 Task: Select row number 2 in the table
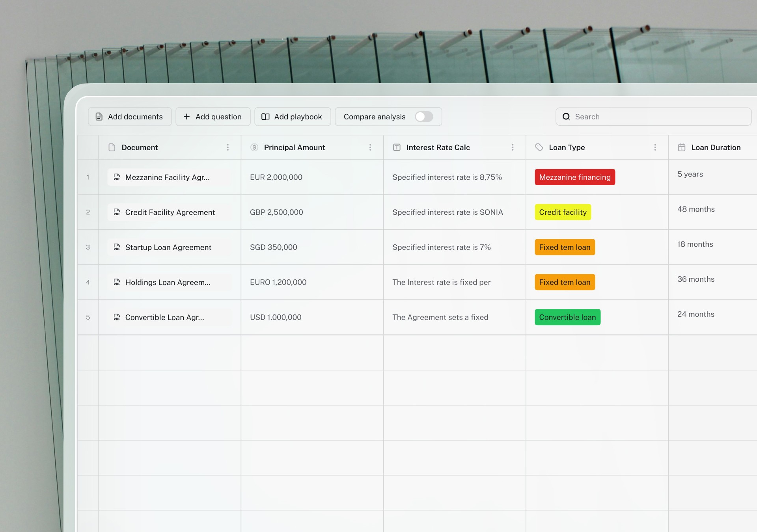88,212
